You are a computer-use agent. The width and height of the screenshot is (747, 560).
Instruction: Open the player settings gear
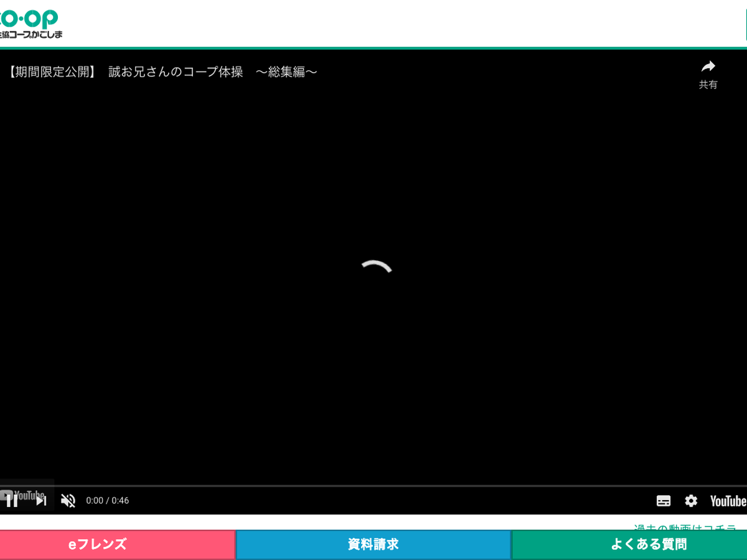(x=691, y=501)
